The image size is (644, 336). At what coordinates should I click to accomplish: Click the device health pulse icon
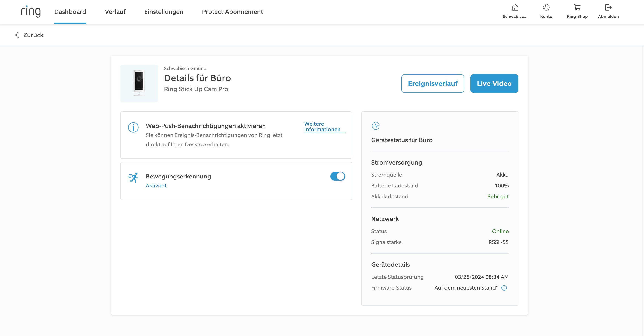pos(375,126)
